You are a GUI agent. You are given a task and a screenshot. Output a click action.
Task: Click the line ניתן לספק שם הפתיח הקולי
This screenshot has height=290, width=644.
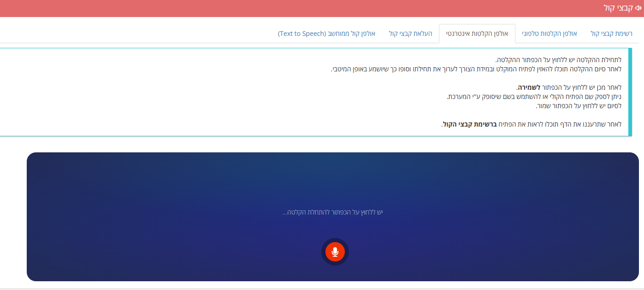(534, 97)
